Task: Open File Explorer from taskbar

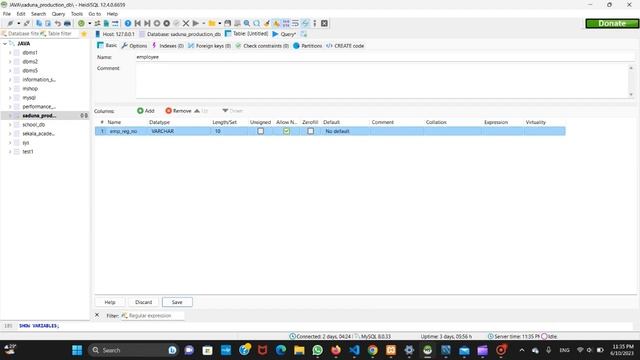Action: tap(299, 350)
